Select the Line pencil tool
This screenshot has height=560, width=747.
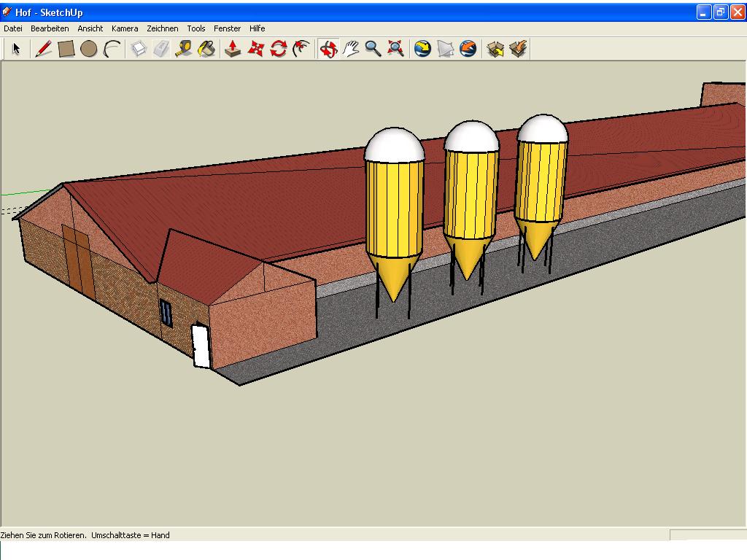(x=44, y=49)
